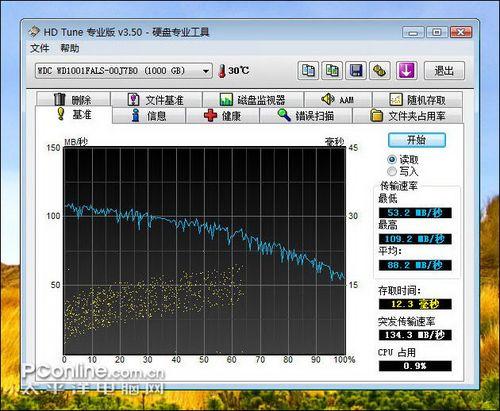This screenshot has height=411, width=500.
Task: Expand the WDC WD1001FALS drive dropdown
Action: pyautogui.click(x=124, y=71)
